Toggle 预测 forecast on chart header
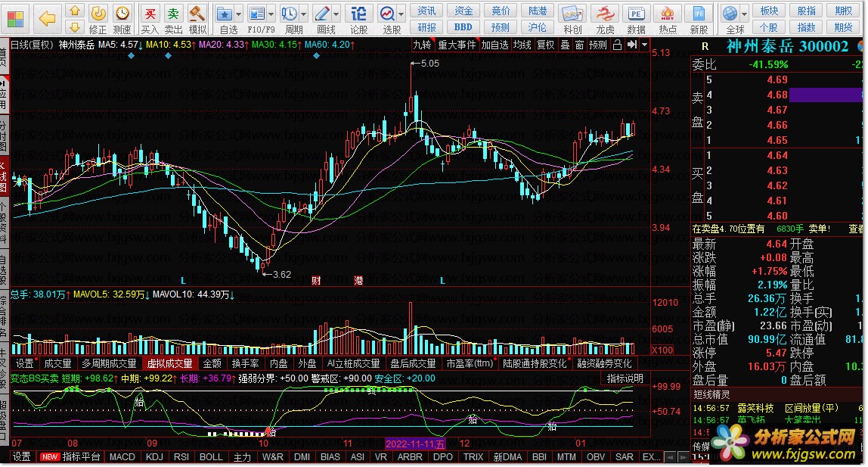The height and width of the screenshot is (467, 868). pos(598,45)
